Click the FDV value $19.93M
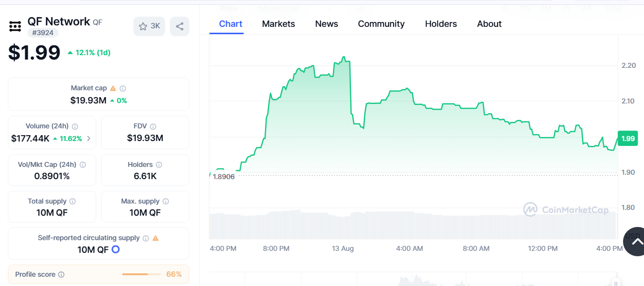Screen dimensions: 644x286 click(x=145, y=138)
